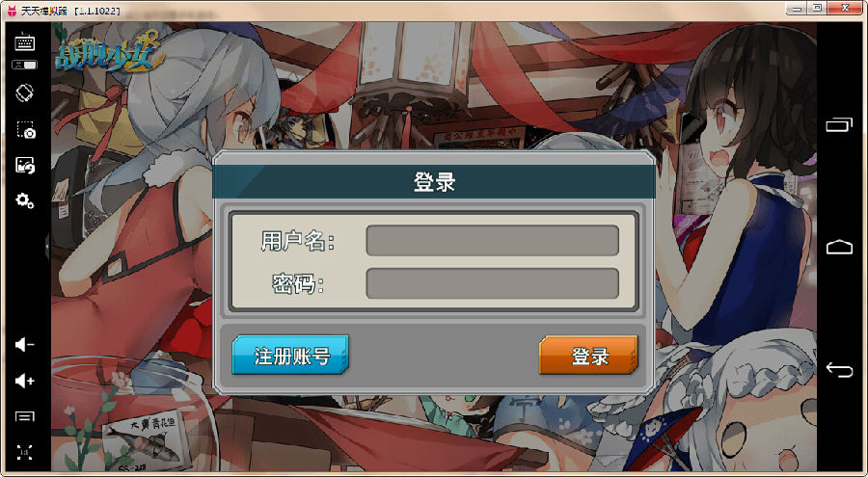Take a region screenshot with camera icon
Screen dimensions: 868x477
pyautogui.click(x=25, y=129)
